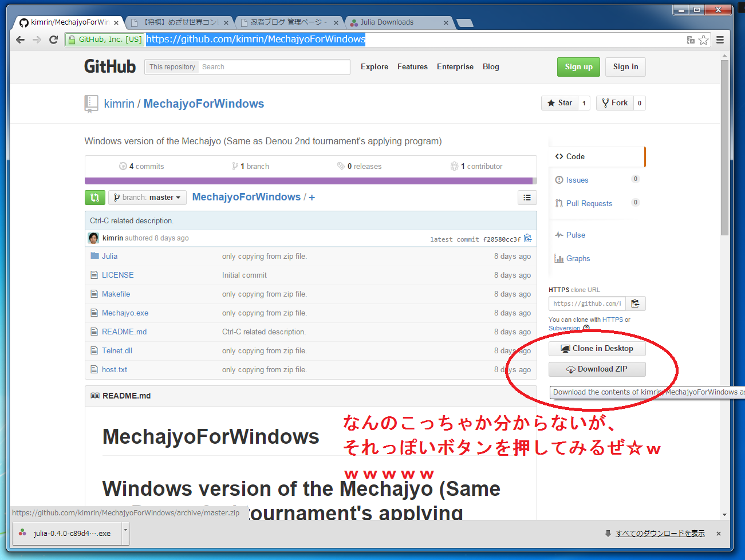This screenshot has height=560, width=745.
Task: Close the downloads bar
Action: click(x=719, y=534)
